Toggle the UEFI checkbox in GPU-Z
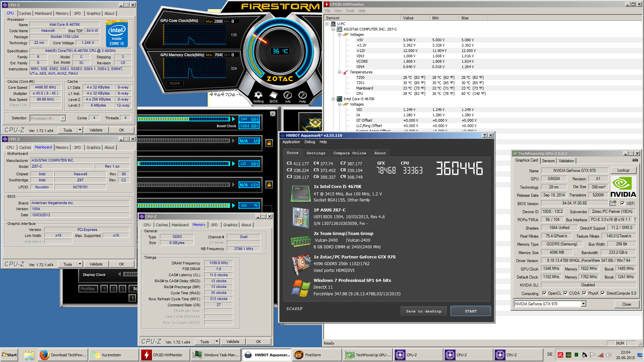 [x=623, y=203]
